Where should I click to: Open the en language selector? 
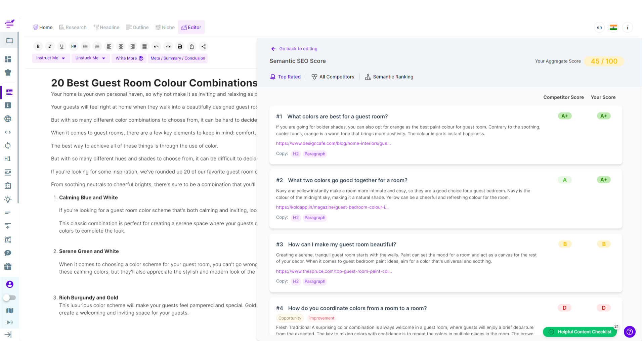tap(599, 27)
